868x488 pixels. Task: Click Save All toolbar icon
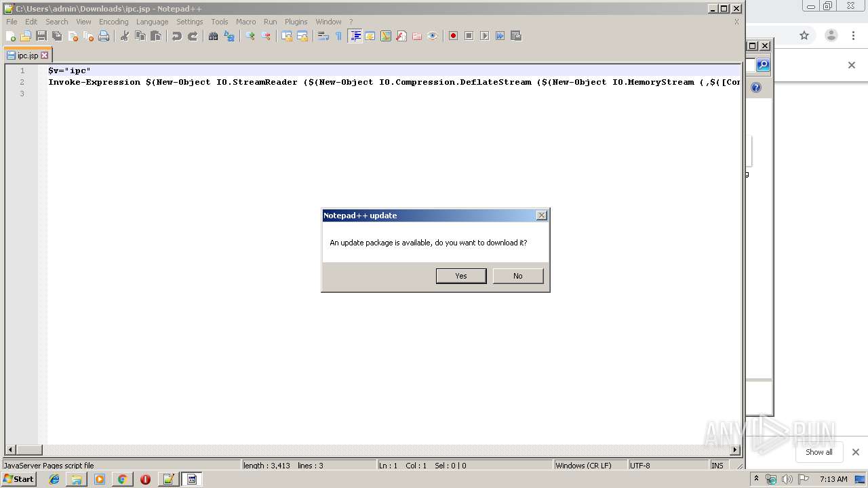point(57,36)
